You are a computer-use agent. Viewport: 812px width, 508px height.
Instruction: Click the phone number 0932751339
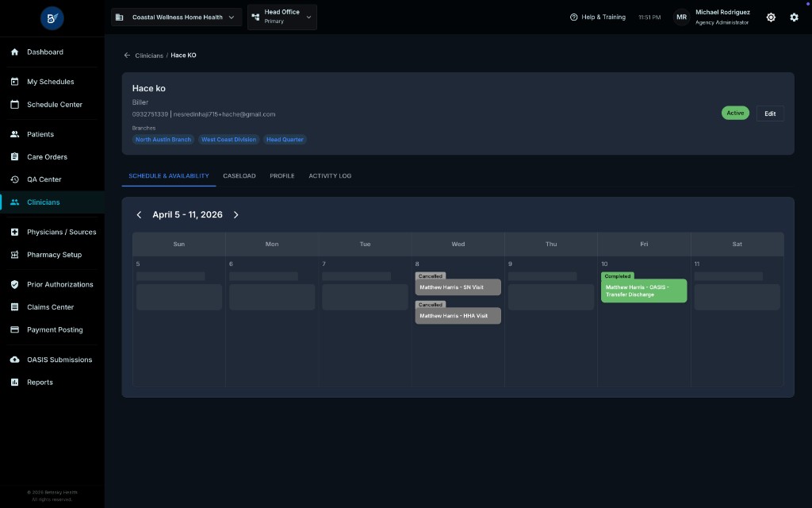coord(150,114)
